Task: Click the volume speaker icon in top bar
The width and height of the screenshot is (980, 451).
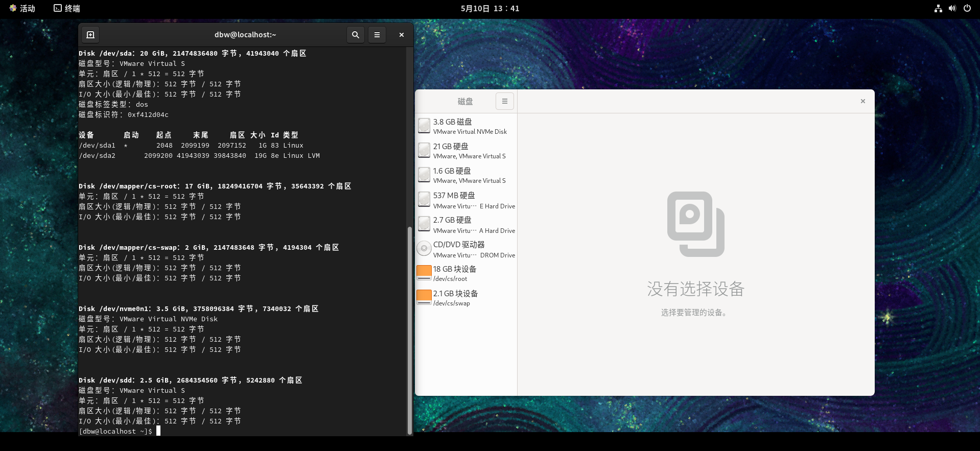Action: (952, 8)
